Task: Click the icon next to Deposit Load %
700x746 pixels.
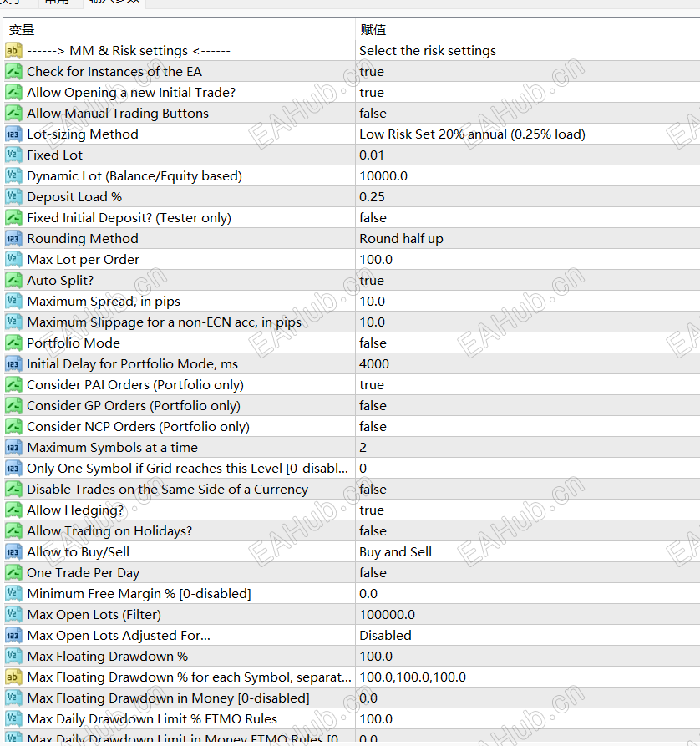Action: tap(13, 196)
